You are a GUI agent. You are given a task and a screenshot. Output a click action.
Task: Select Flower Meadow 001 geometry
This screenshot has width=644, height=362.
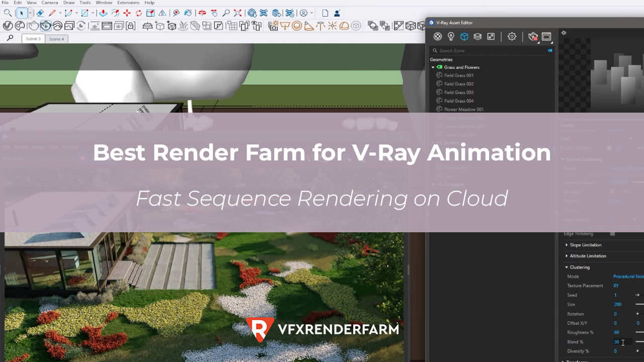[463, 109]
